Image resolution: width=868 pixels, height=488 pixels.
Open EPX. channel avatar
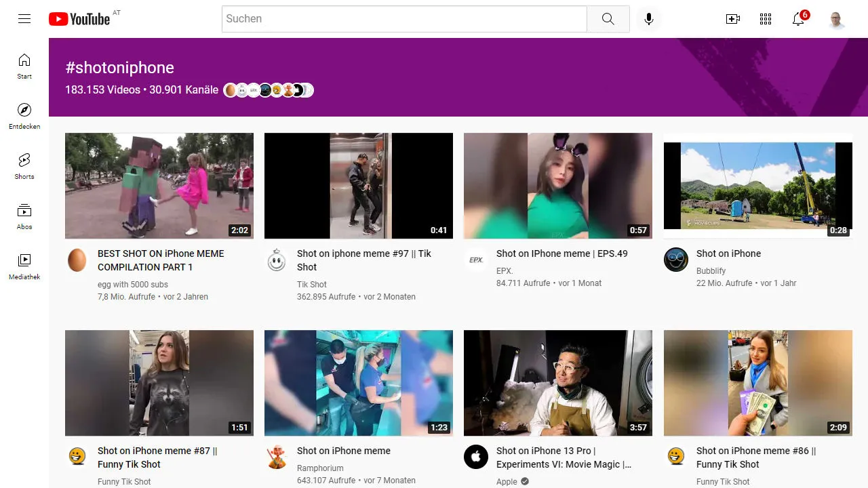click(476, 260)
